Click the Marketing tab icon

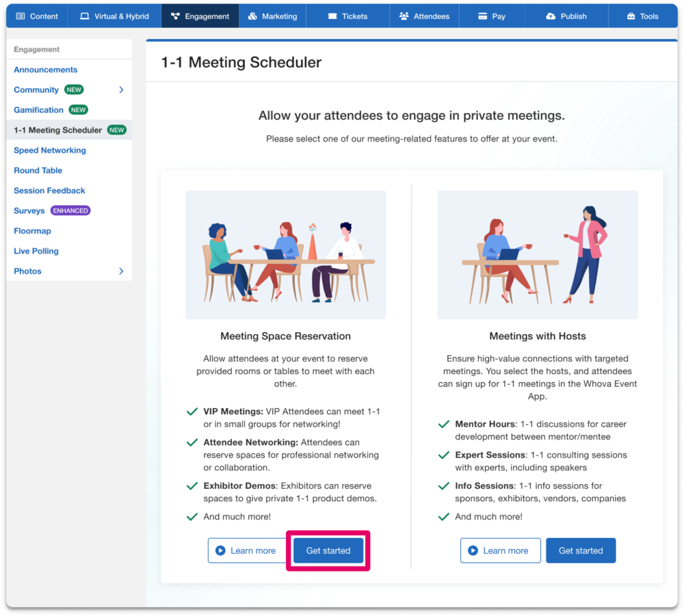(x=252, y=16)
